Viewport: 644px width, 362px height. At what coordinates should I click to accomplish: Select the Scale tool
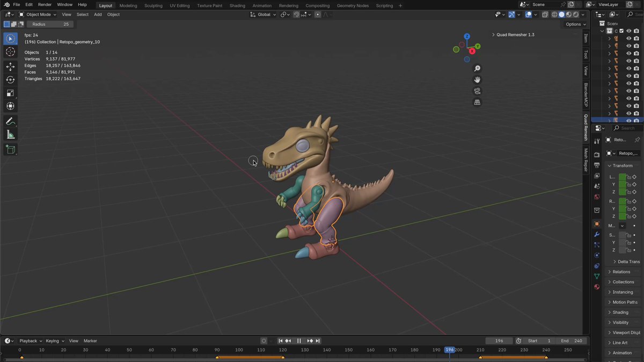(10, 93)
